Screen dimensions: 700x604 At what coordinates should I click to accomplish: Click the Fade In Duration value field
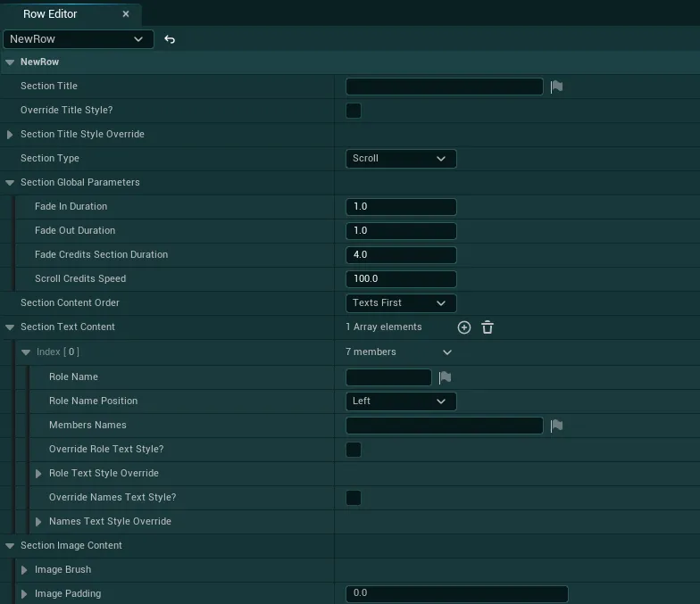401,207
